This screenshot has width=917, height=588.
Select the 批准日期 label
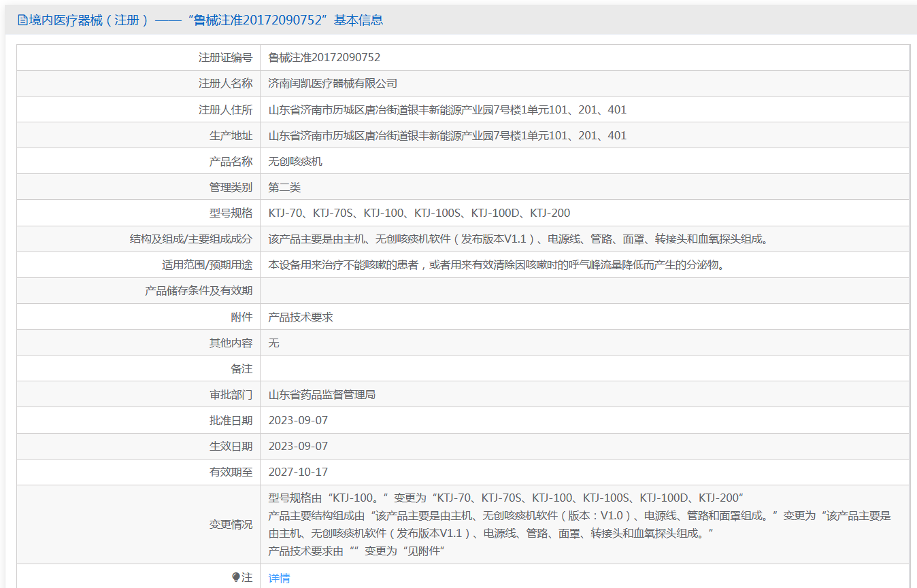[231, 420]
